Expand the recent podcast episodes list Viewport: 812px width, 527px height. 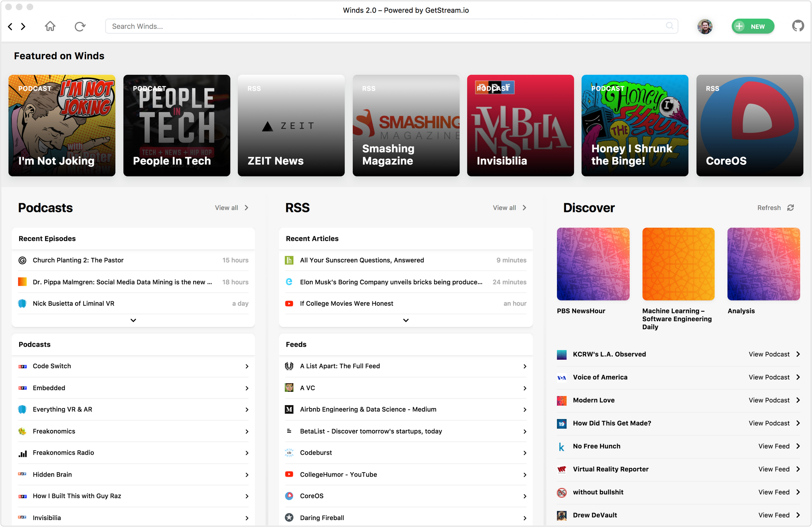pos(133,320)
